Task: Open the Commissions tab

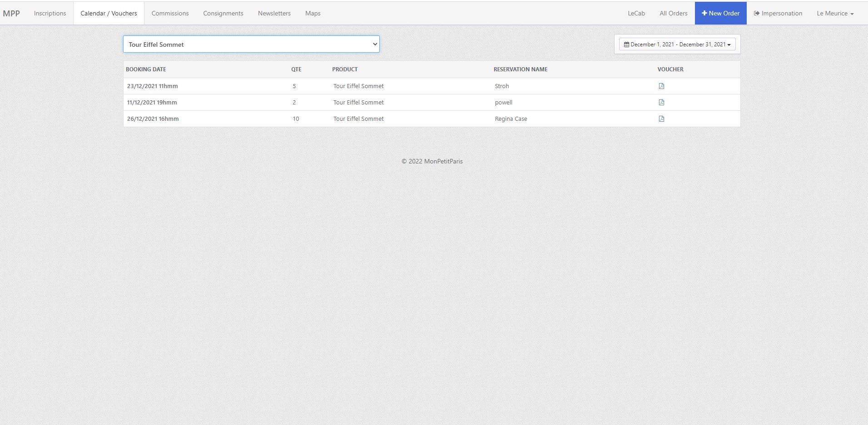Action: coord(170,13)
